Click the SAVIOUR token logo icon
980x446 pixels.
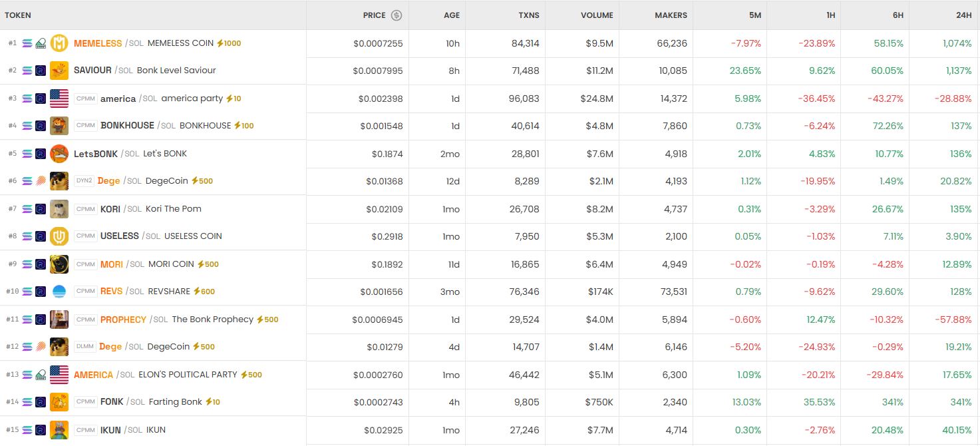[x=59, y=70]
